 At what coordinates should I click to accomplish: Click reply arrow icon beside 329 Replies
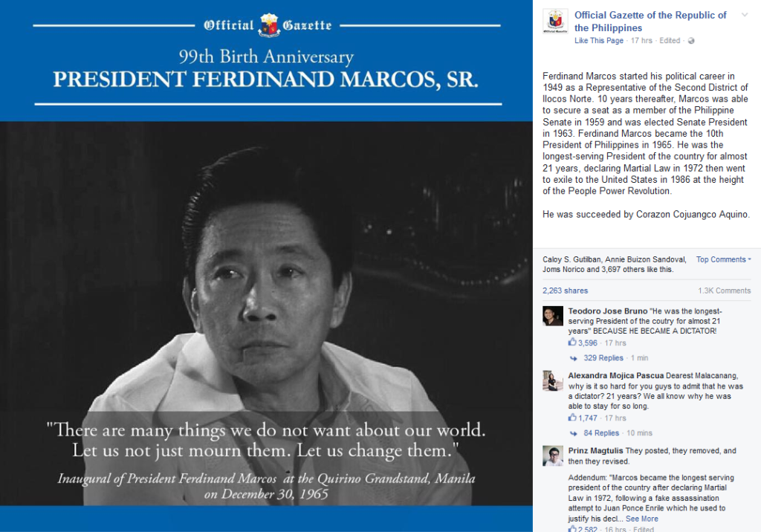pos(573,358)
